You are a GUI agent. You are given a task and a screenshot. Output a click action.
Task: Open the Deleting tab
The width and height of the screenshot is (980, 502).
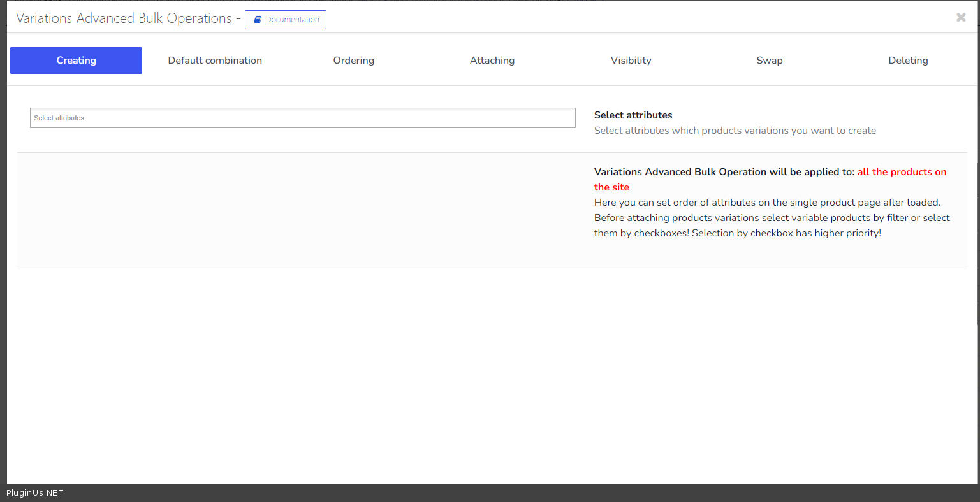[x=908, y=61]
